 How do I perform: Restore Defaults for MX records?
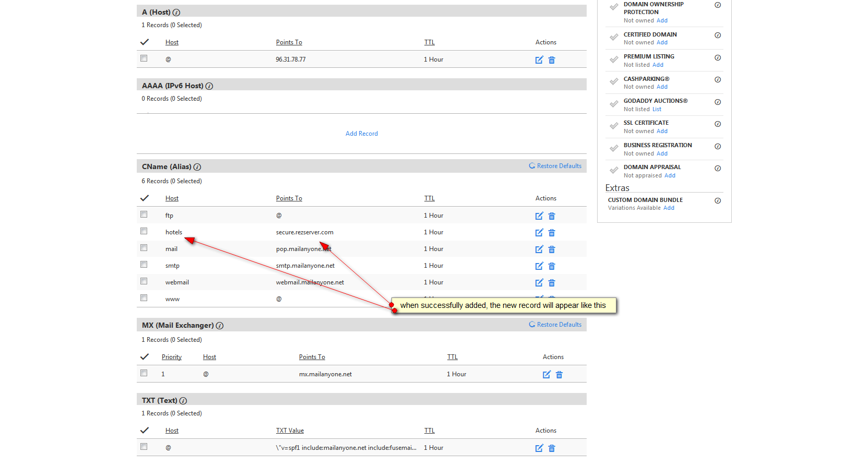[x=555, y=325]
